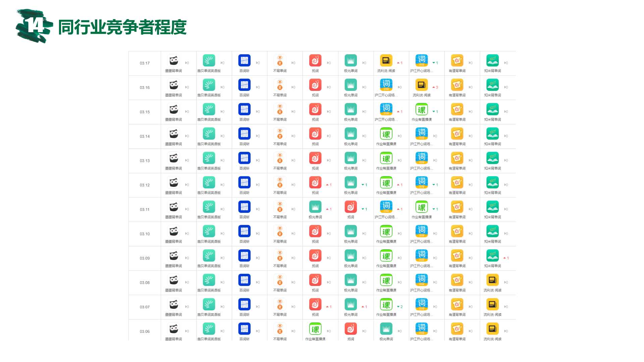The width and height of the screenshot is (644, 362).
Task: Click the 有道背单词 icon in row 03.10
Action: click(x=457, y=231)
